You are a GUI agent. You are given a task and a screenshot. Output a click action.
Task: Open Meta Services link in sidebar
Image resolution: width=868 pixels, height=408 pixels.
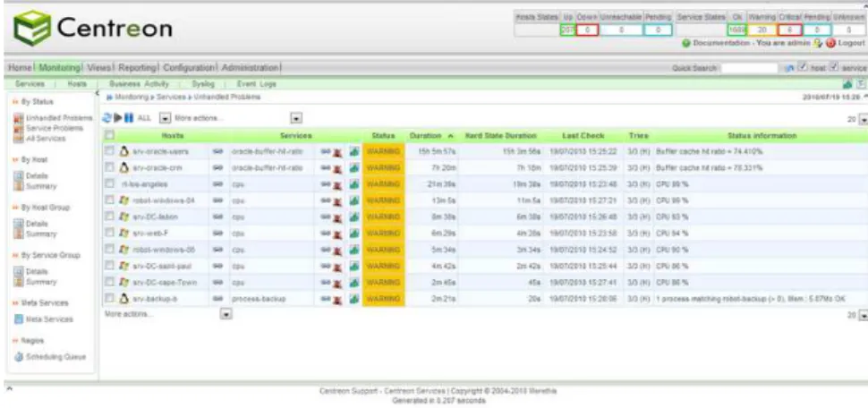coord(49,319)
